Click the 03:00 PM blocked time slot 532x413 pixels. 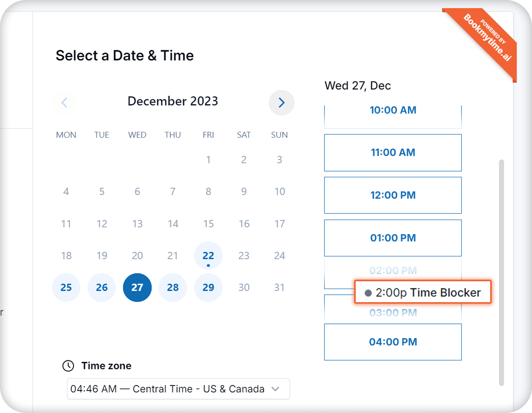click(x=393, y=313)
